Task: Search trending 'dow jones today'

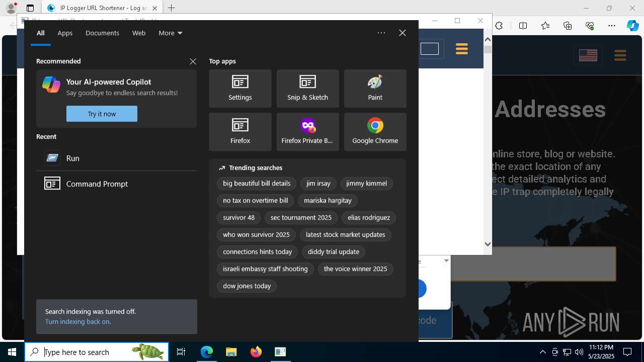Action: [247, 286]
